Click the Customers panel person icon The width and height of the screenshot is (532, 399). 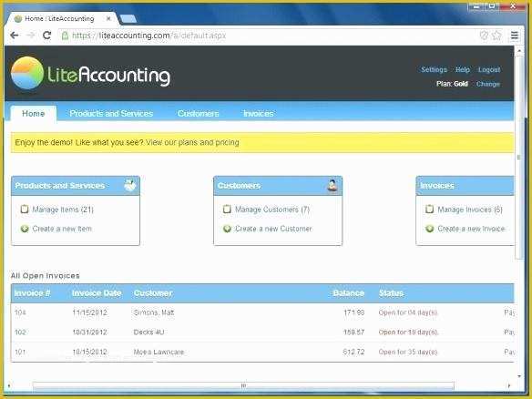coord(332,185)
